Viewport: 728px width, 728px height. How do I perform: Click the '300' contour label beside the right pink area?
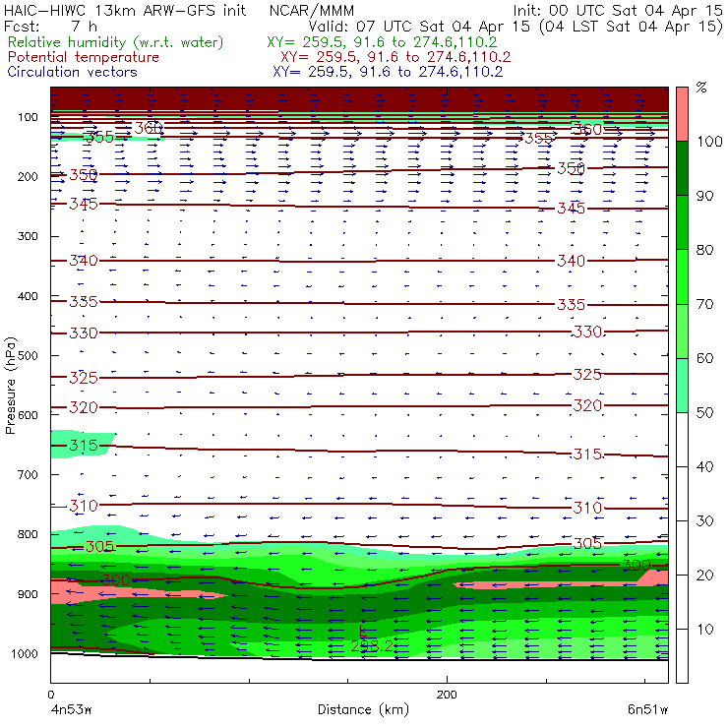[637, 565]
